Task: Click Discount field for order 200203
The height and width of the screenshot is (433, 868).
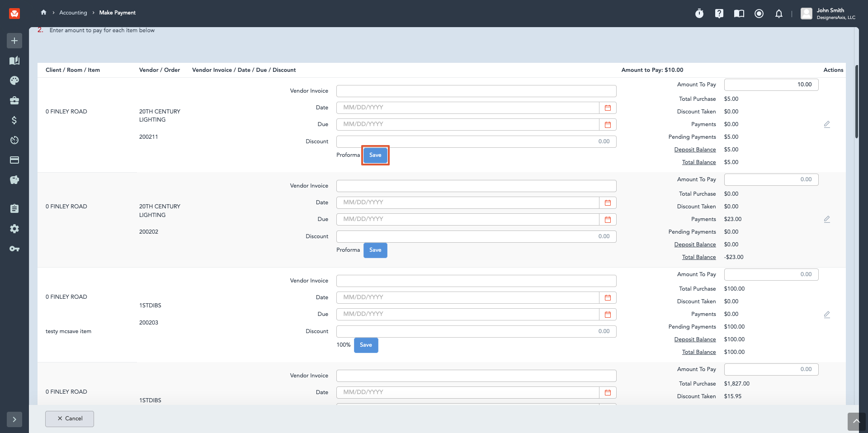Action: point(476,331)
